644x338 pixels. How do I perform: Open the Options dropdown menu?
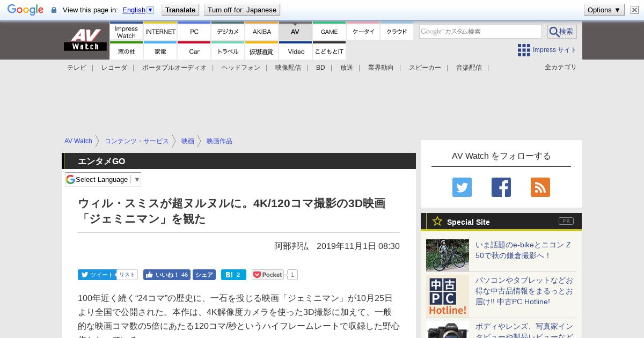(604, 10)
